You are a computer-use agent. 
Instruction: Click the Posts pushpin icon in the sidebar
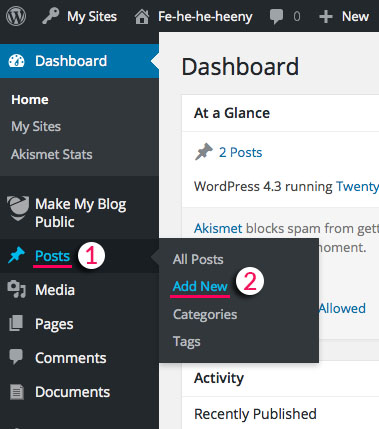(x=17, y=255)
